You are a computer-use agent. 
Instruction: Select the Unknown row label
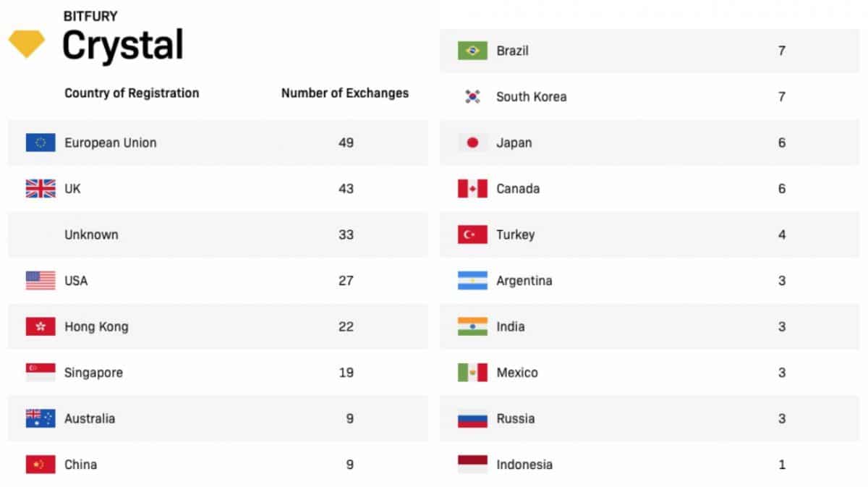[x=91, y=234]
